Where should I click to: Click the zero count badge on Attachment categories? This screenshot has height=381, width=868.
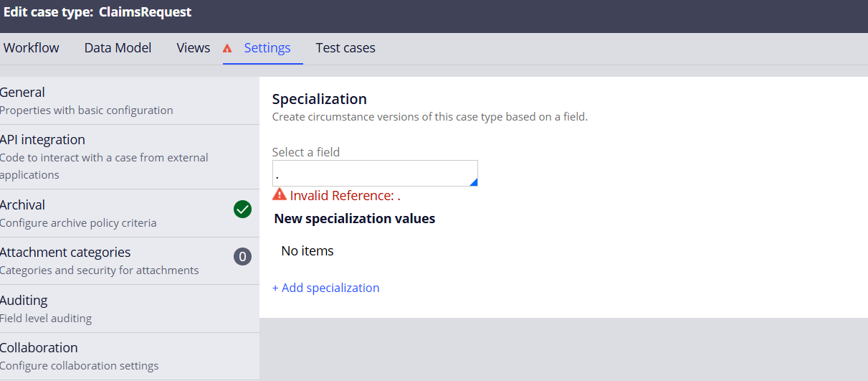(x=242, y=257)
